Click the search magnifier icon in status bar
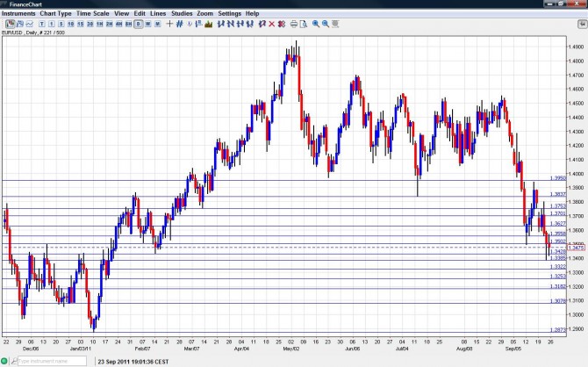The height and width of the screenshot is (367, 588). pos(14,361)
